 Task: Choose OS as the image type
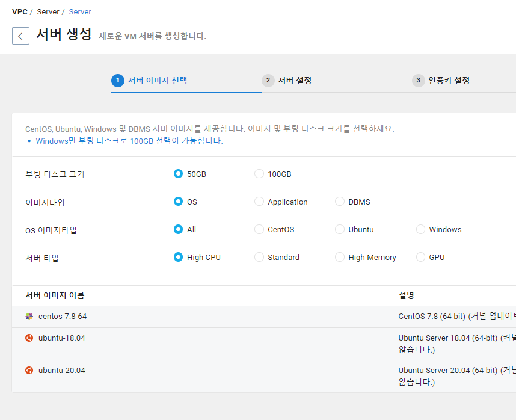178,202
